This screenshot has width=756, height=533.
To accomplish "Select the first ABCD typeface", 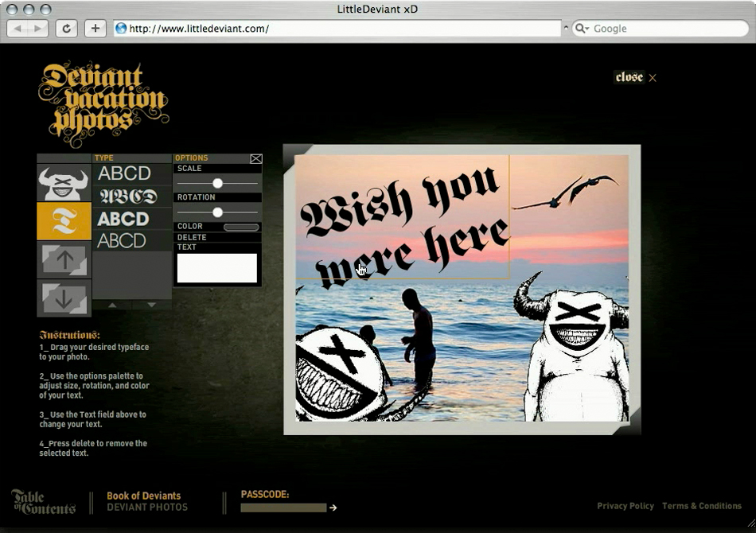I will click(125, 173).
